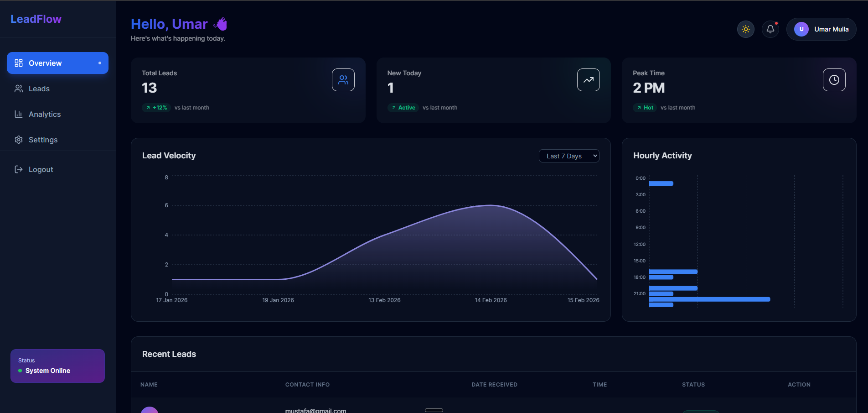
Task: Click the 19 Jan 2026 axis label
Action: pyautogui.click(x=278, y=300)
